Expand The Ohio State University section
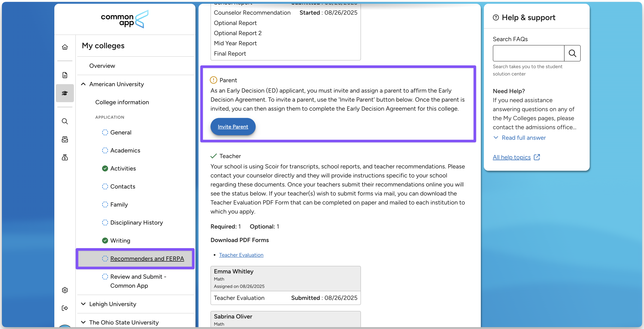Image resolution: width=644 pixels, height=329 pixels. pos(83,322)
